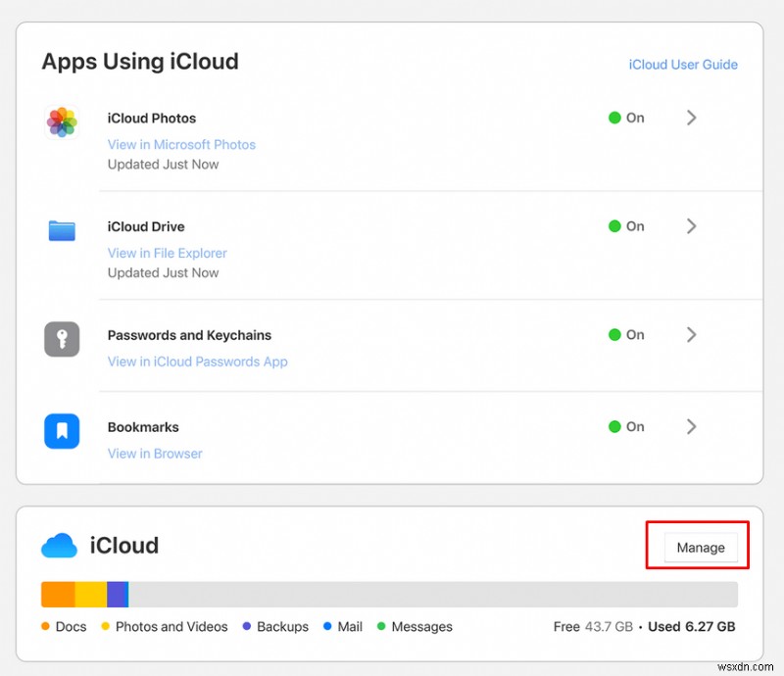Click Updated Just Now under iCloud Drive
Screen dimensions: 784x676
pyautogui.click(x=163, y=273)
